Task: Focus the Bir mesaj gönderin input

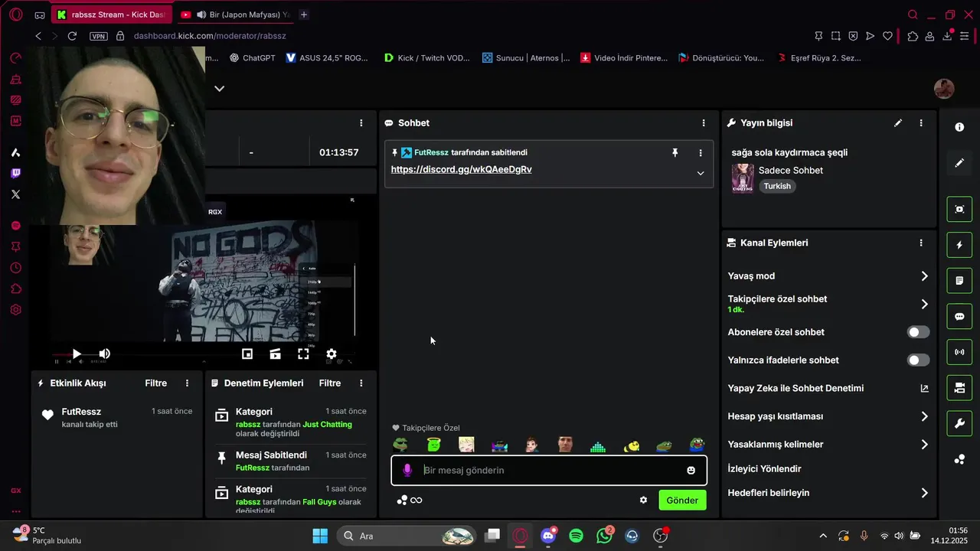Action: pyautogui.click(x=549, y=470)
